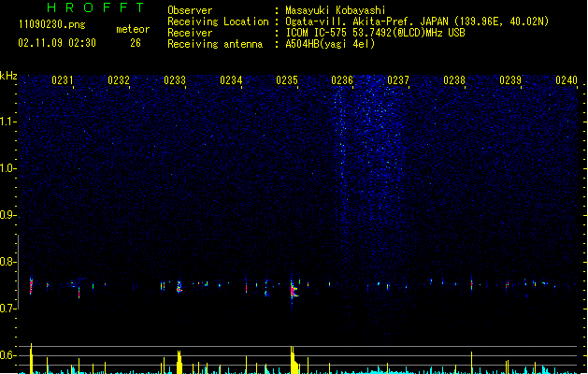588x374 pixels.
Task: Click the name Masayuki Kobayashi
Action: click(x=336, y=10)
